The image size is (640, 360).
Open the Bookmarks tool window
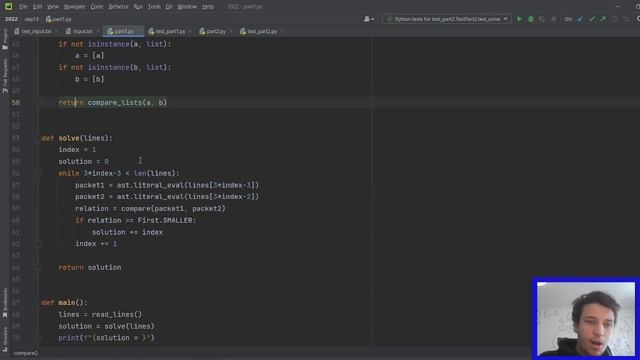point(5,303)
